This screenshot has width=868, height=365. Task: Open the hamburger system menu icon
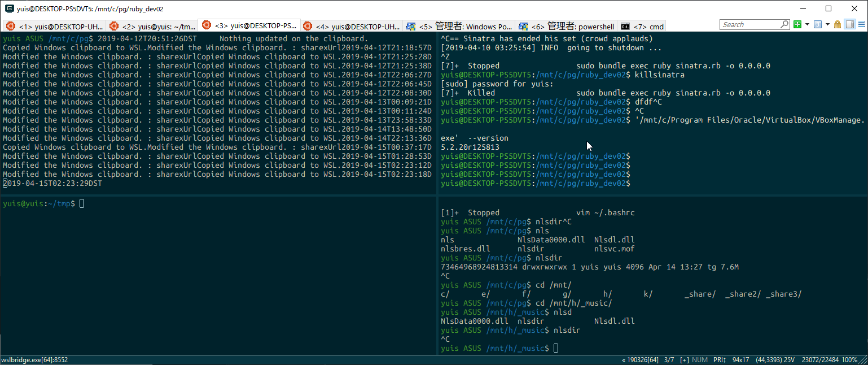click(860, 25)
